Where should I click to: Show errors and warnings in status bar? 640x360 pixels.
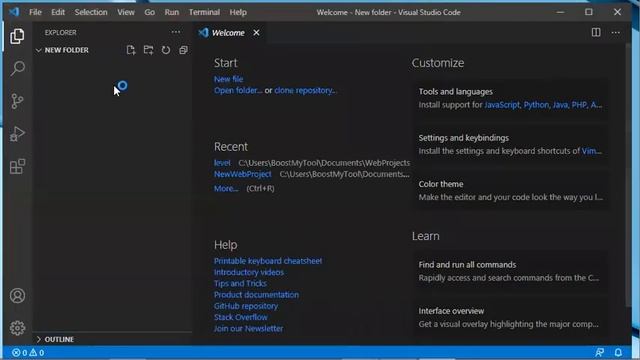point(28,353)
